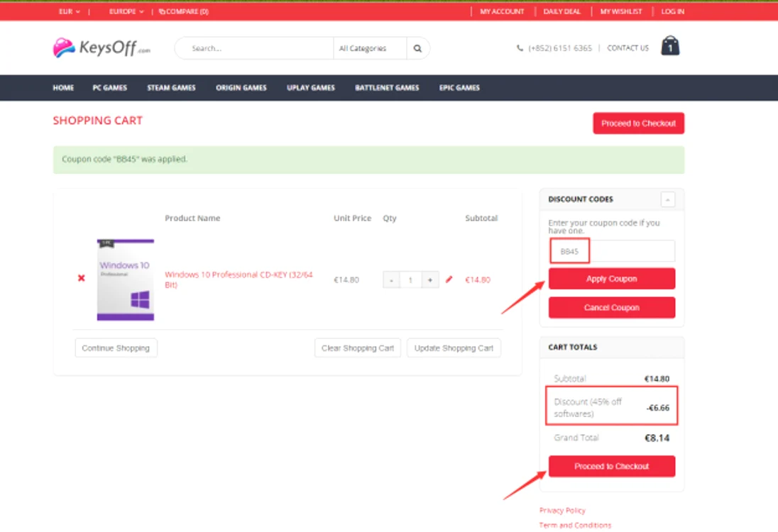Open the Privacy Policy link
The height and width of the screenshot is (532, 778).
(562, 510)
